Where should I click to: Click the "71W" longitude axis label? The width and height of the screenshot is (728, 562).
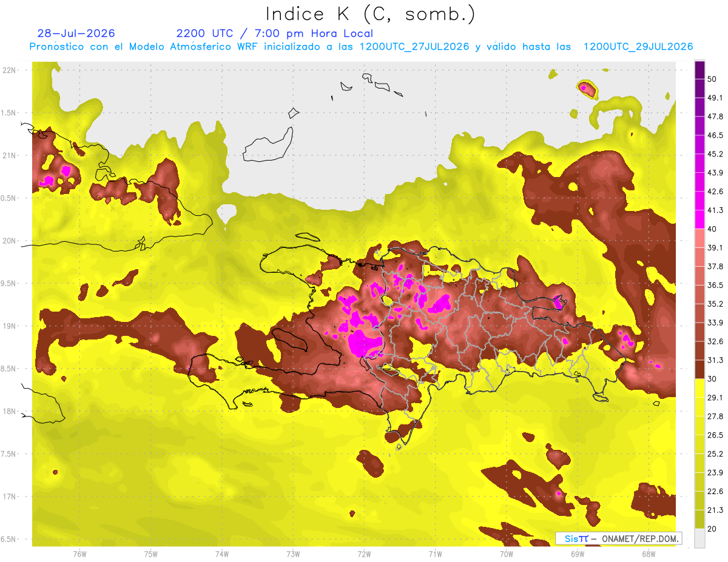click(435, 554)
